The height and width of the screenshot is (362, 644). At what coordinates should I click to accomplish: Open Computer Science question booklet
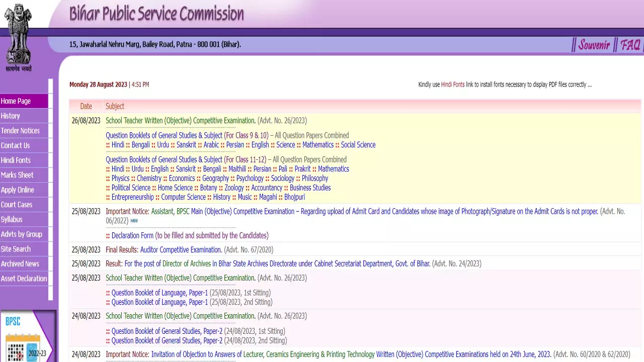click(x=183, y=197)
